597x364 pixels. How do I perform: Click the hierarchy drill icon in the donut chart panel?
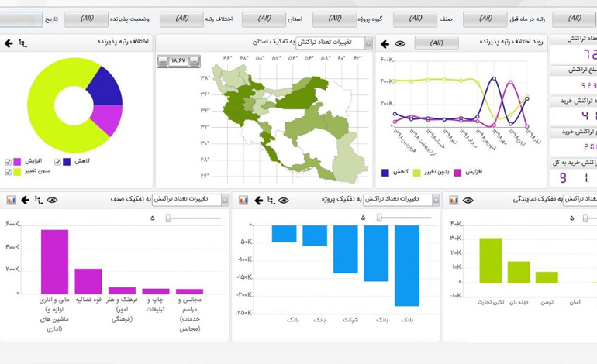[x=23, y=43]
